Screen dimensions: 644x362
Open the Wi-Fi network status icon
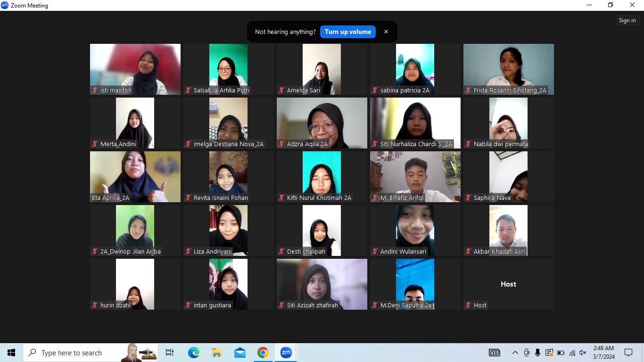(x=572, y=353)
